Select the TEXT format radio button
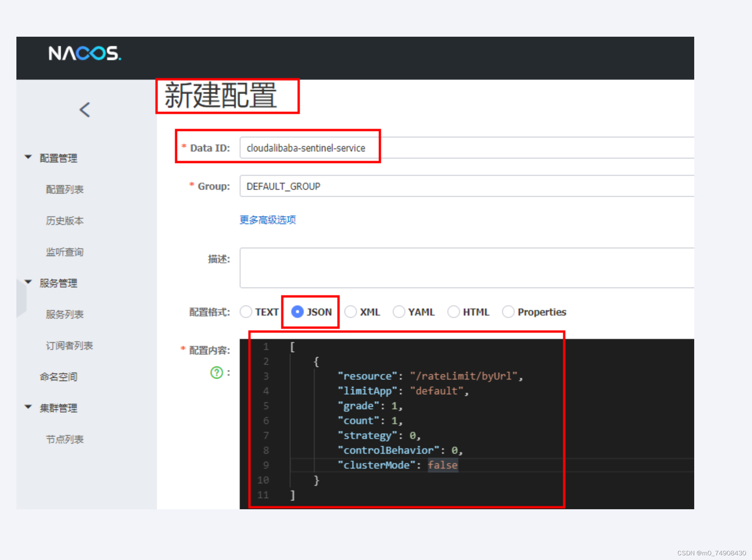 (x=246, y=312)
